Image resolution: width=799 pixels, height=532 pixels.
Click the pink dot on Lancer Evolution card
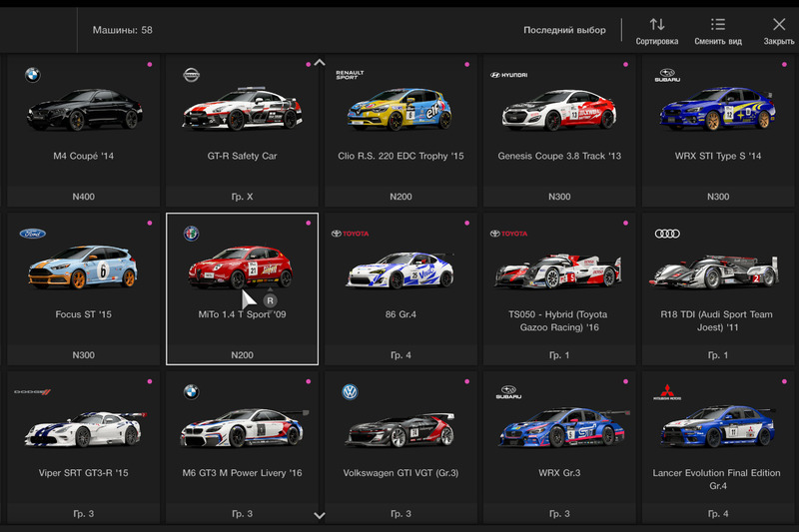(784, 381)
